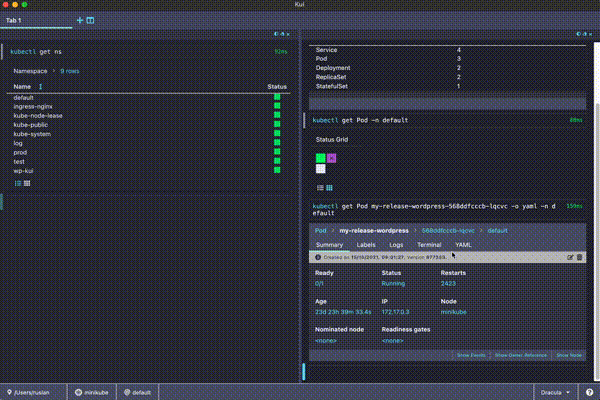Click the trash delete icon for Pod
Viewport: 600px width, 400px height.
tap(579, 258)
